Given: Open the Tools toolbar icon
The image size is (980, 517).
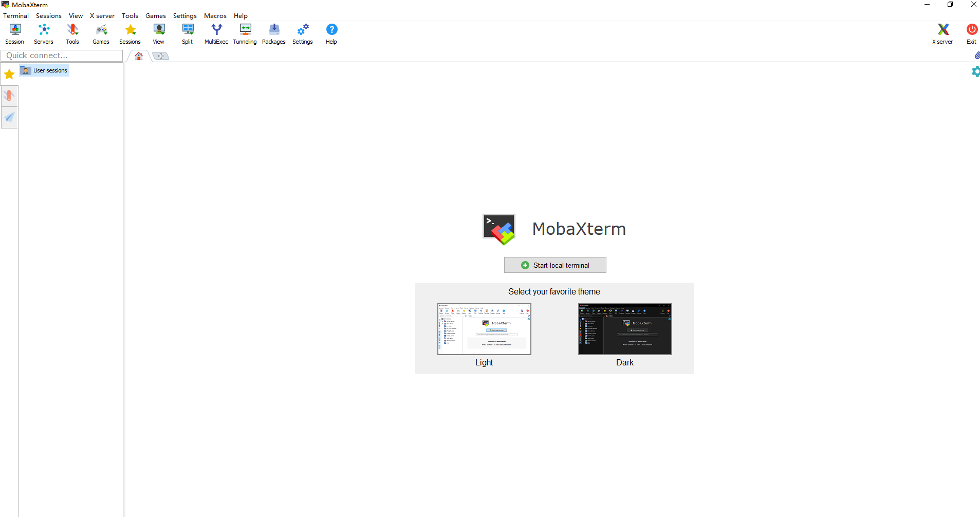Looking at the screenshot, I should [72, 34].
